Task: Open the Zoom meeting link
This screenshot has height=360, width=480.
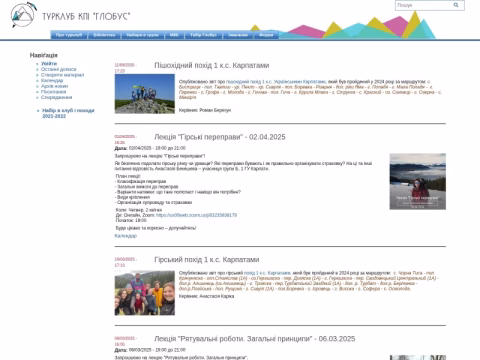Action: pyautogui.click(x=196, y=215)
